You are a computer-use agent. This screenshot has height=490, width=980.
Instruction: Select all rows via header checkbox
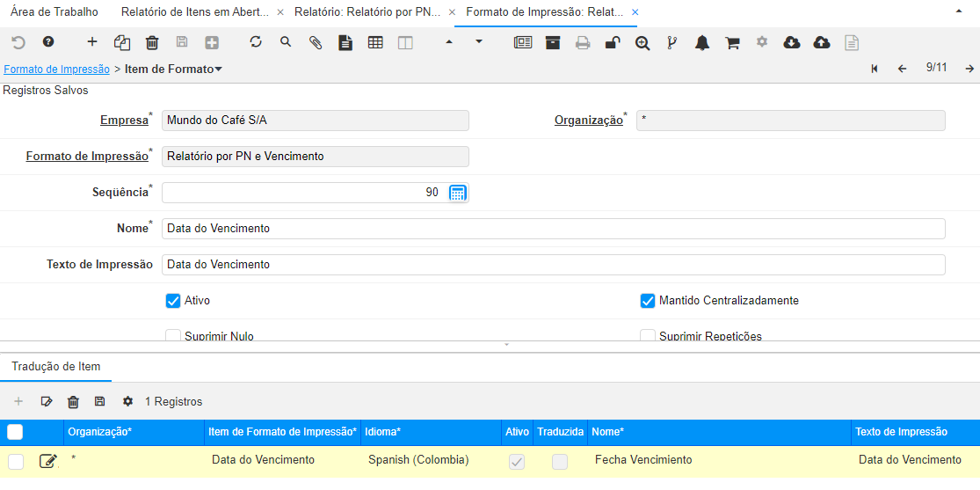pyautogui.click(x=15, y=433)
